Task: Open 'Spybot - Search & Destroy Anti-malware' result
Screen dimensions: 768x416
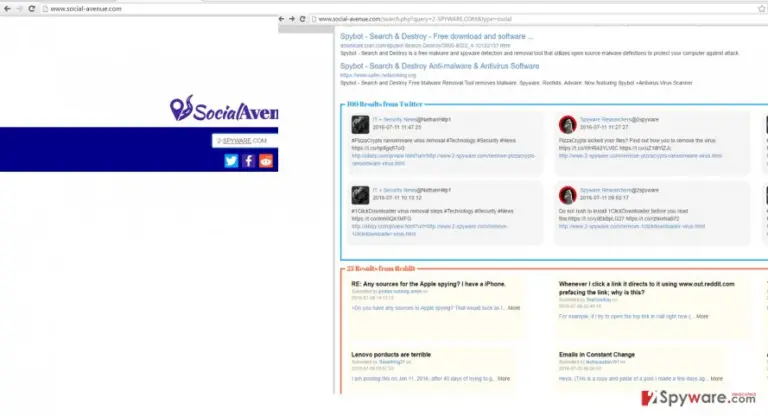Action: point(439,66)
